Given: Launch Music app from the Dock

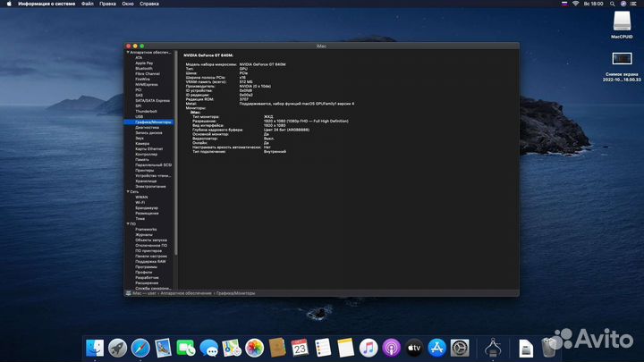Looking at the screenshot, I should [x=369, y=348].
